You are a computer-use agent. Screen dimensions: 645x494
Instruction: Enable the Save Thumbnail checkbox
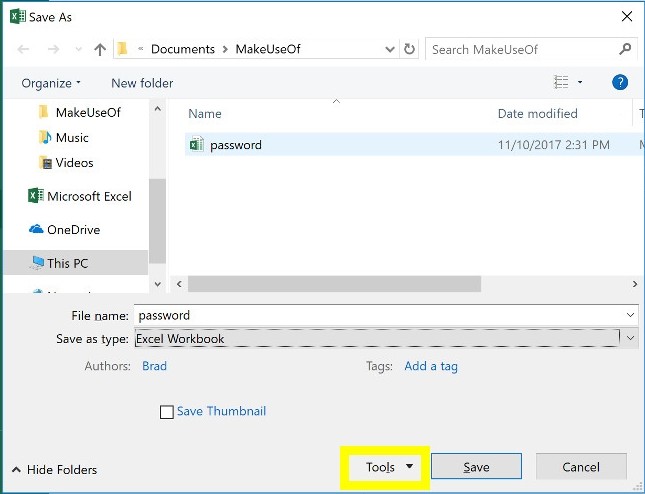(167, 412)
